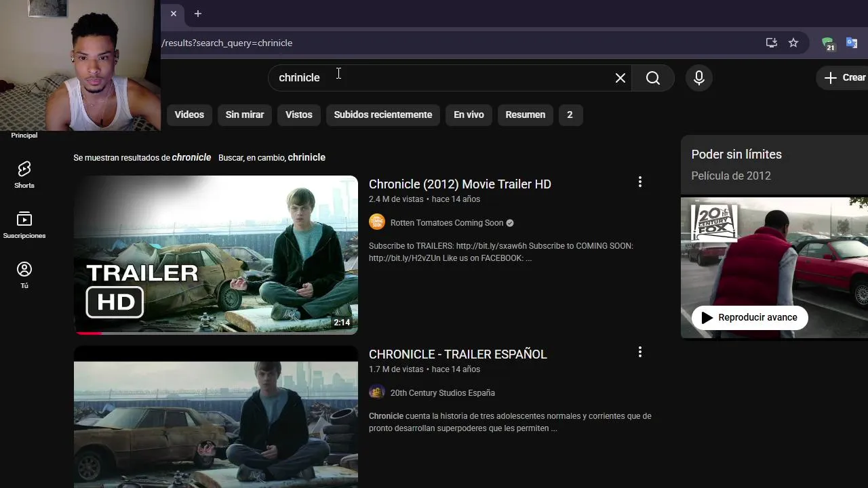Start voice search with the microphone
The width and height of the screenshot is (868, 488).
point(699,78)
